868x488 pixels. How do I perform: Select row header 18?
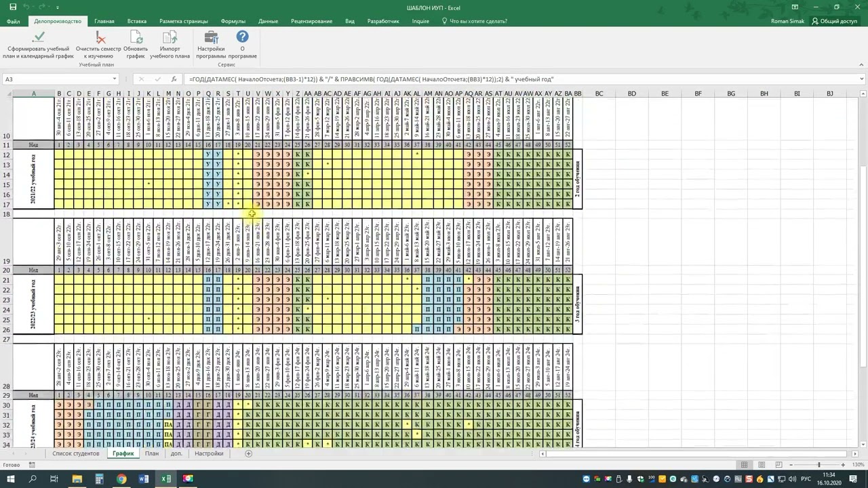pyautogui.click(x=7, y=214)
